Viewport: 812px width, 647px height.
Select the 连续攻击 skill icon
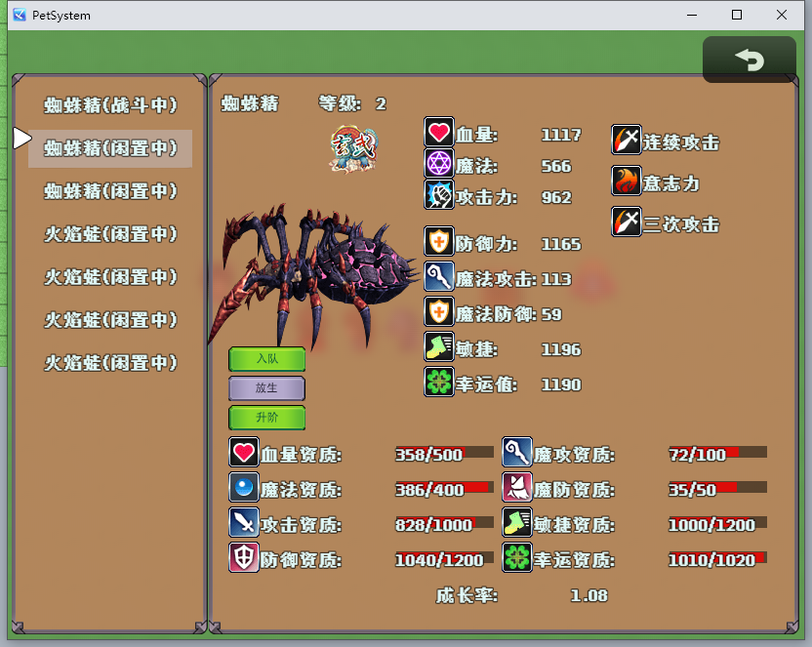[x=627, y=140]
